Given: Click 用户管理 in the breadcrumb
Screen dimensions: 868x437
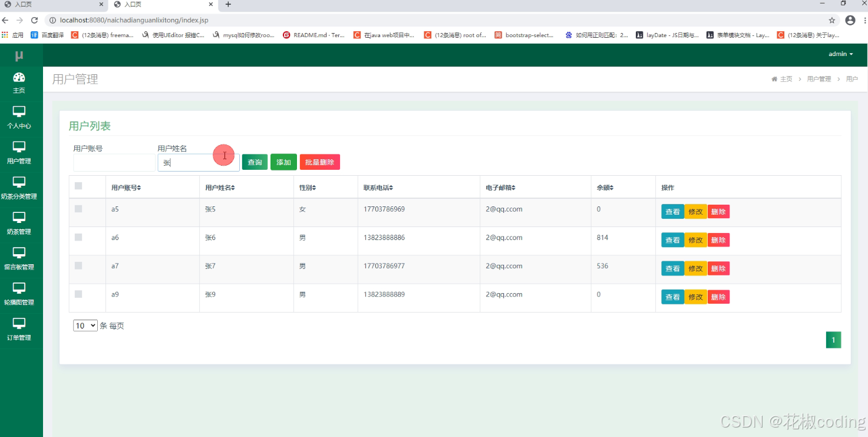Looking at the screenshot, I should (819, 79).
